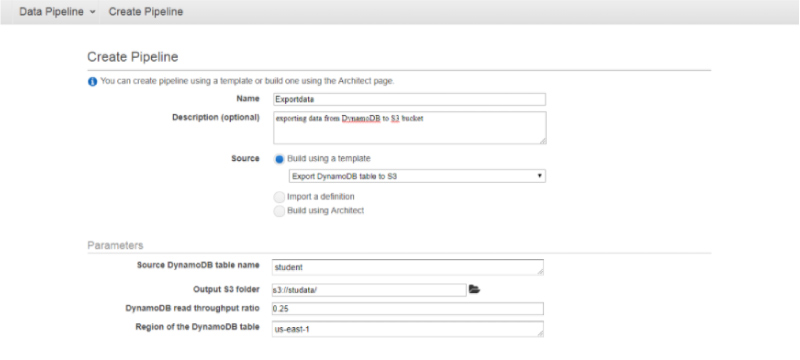Click the Name label text
Image resolution: width=800 pixels, height=360 pixels.
point(248,98)
